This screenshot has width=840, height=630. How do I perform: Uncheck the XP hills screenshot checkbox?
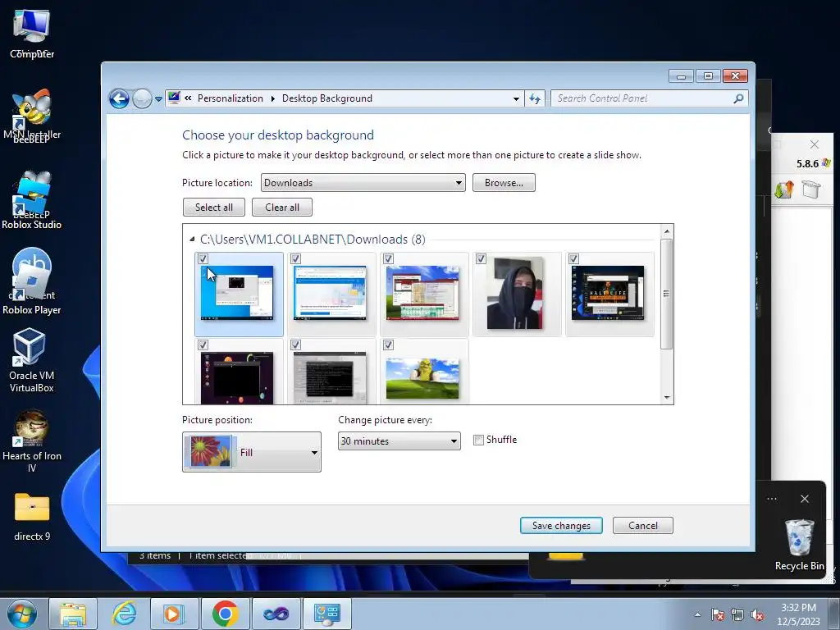388,258
